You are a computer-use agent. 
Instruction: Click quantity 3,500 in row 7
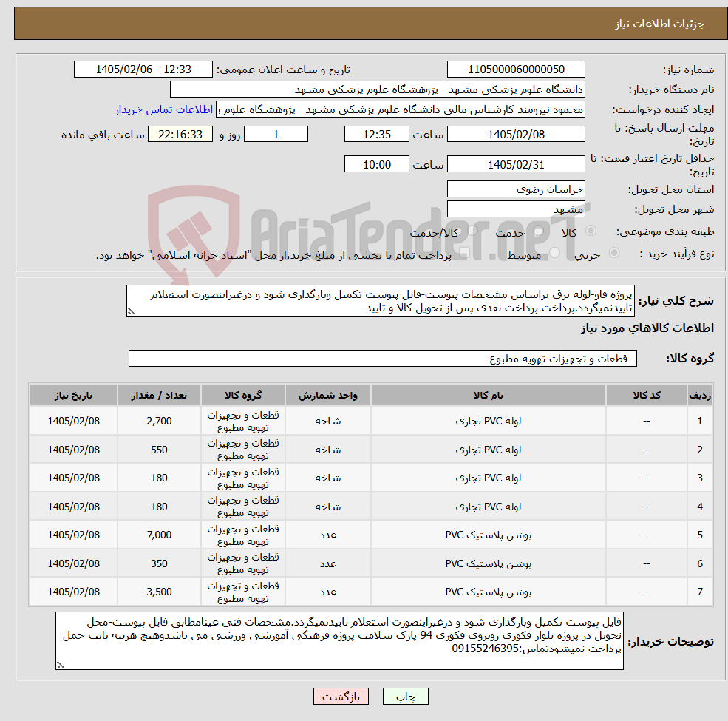[x=159, y=592]
